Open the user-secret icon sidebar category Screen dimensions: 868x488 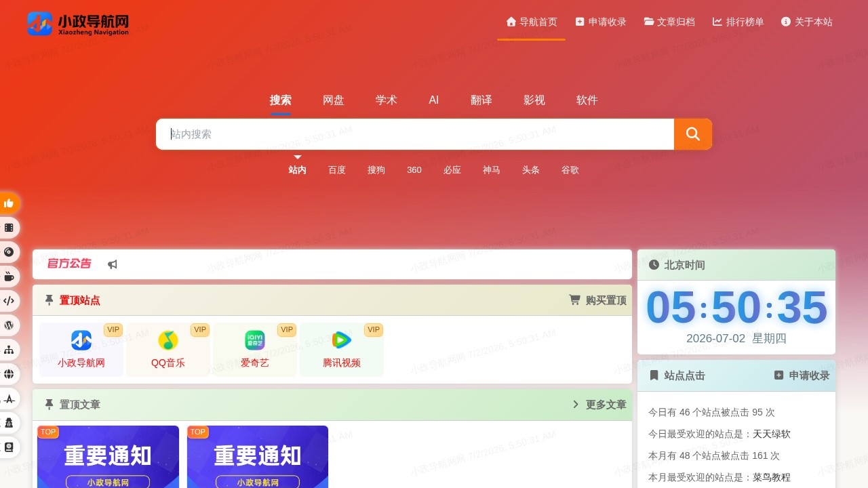click(x=9, y=423)
